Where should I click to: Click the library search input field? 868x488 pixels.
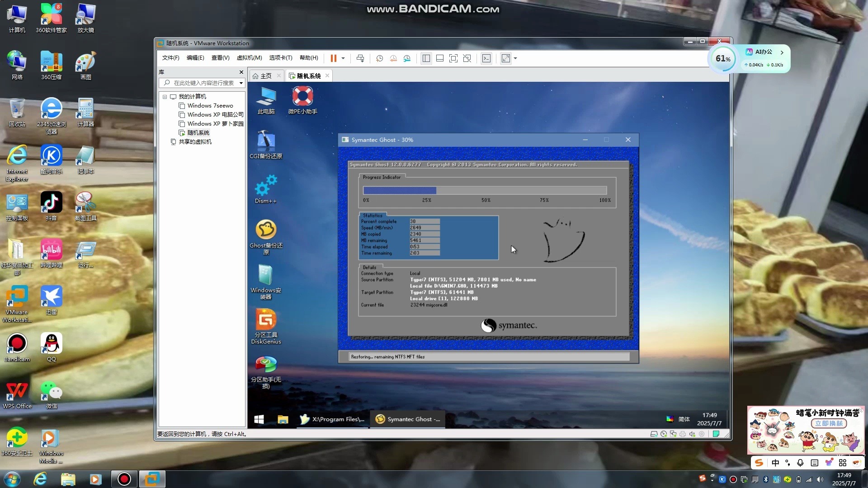tap(199, 83)
